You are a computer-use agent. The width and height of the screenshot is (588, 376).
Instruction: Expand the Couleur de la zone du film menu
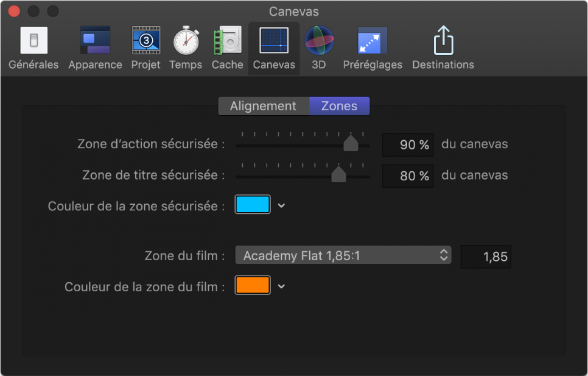click(x=281, y=286)
